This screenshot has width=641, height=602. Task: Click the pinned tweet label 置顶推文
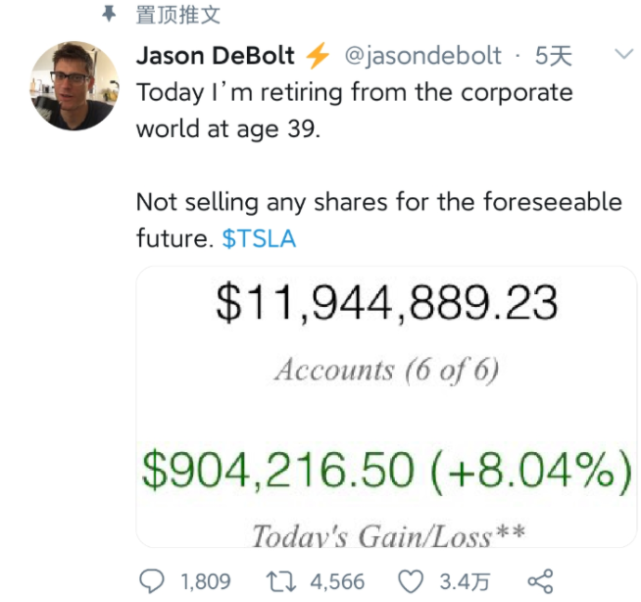[x=178, y=15]
